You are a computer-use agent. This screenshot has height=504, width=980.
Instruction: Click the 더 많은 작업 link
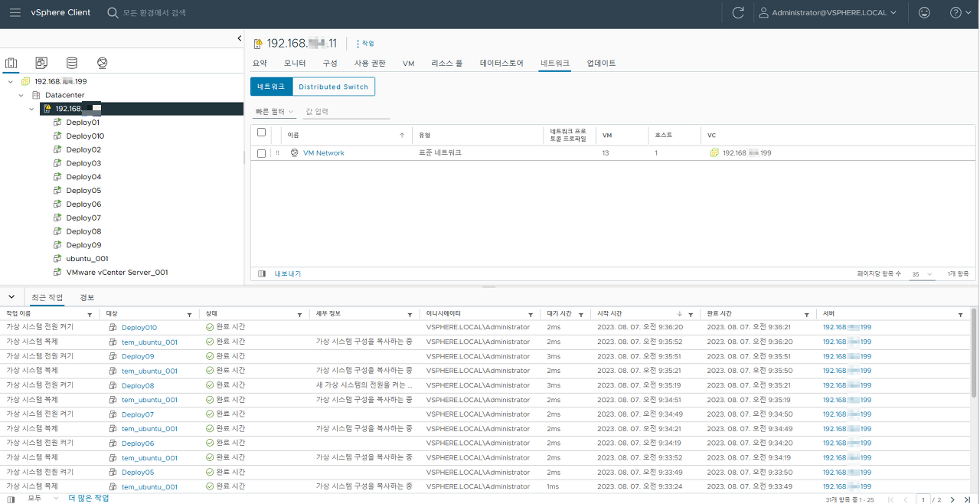(x=89, y=499)
